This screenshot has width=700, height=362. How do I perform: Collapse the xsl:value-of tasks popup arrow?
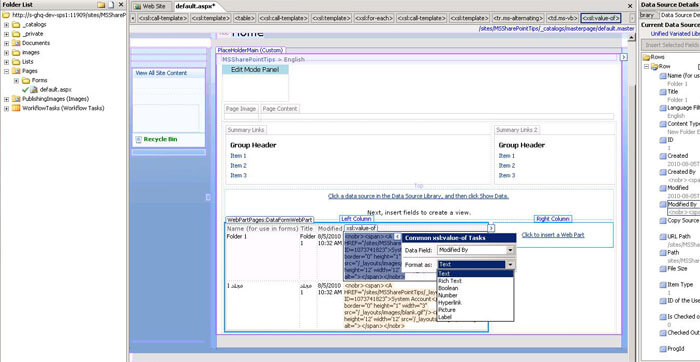pyautogui.click(x=397, y=237)
